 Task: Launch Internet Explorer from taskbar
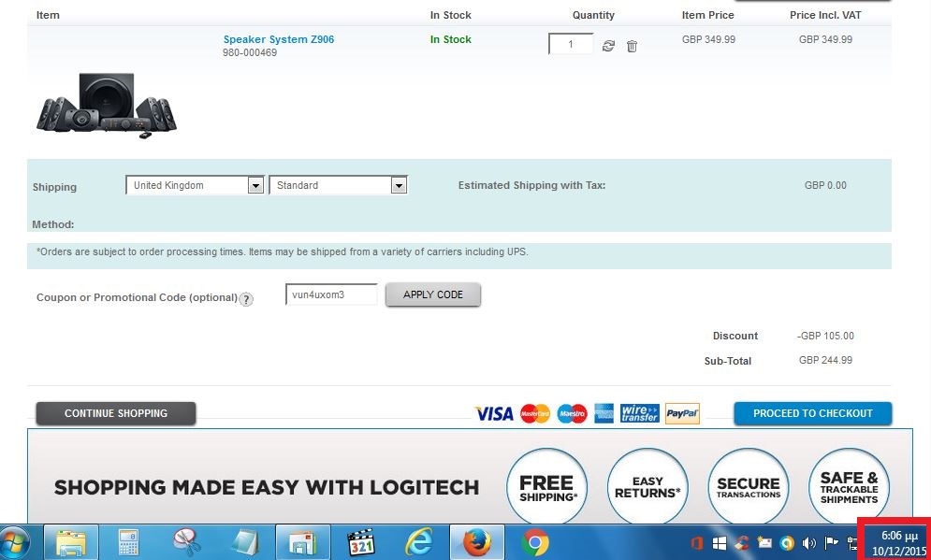coord(418,543)
